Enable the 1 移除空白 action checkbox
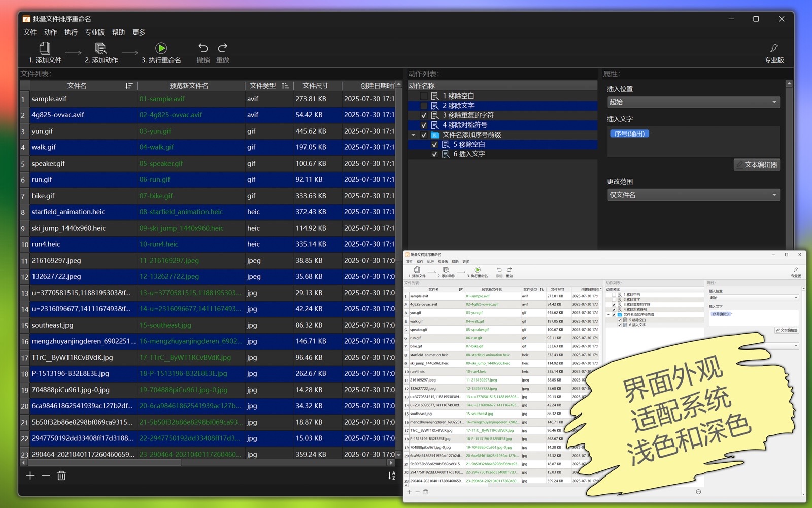This screenshot has width=812, height=508. click(x=424, y=96)
